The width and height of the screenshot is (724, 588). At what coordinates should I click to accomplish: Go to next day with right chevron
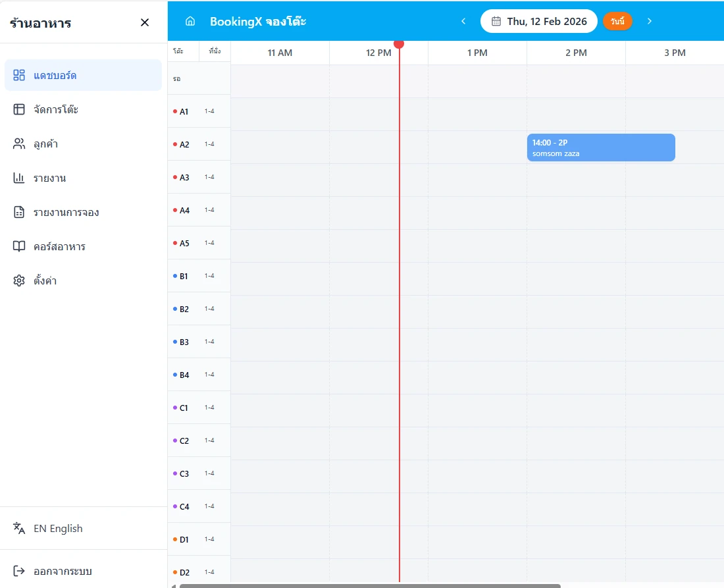click(650, 21)
